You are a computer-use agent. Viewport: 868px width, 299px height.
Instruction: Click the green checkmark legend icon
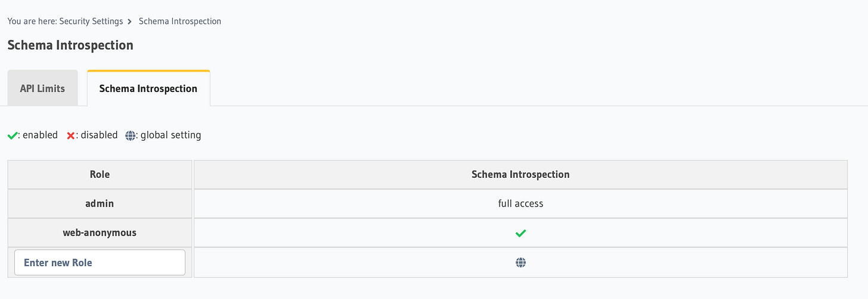point(12,135)
